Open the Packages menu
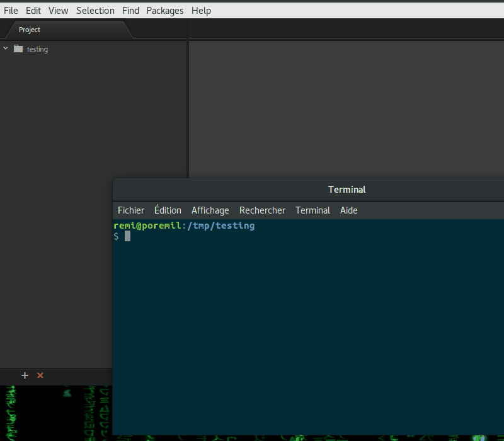This screenshot has width=504, height=441. point(164,10)
